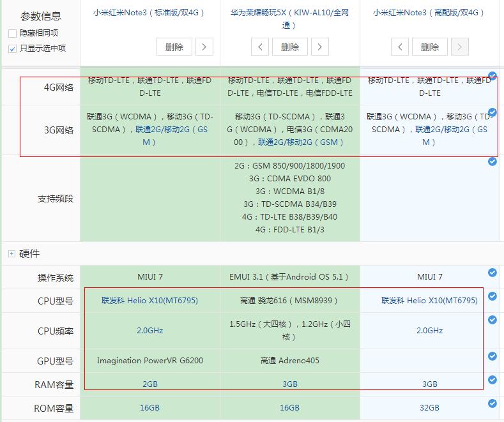
Task: Toggle the 操作系统 row check mark
Action: tap(492, 273)
